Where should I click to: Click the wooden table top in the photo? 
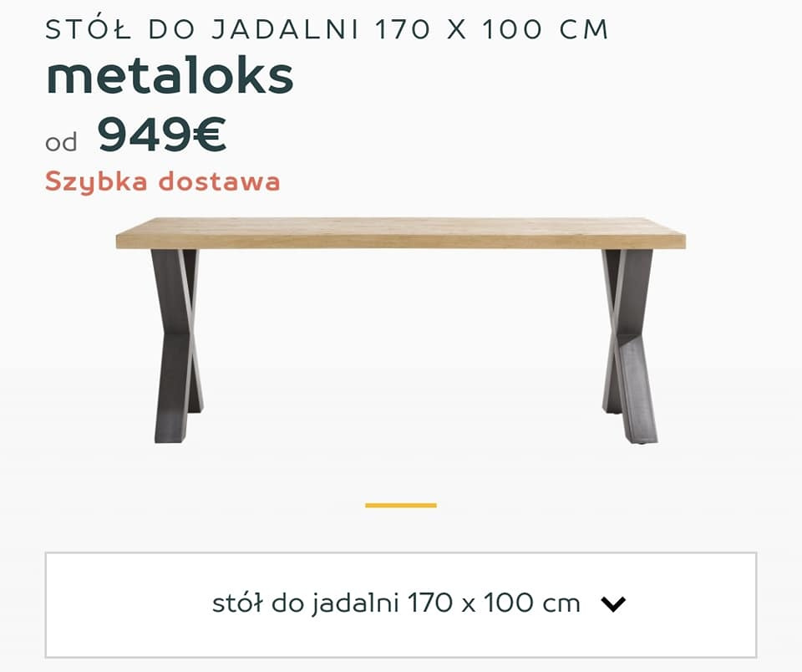point(400,233)
